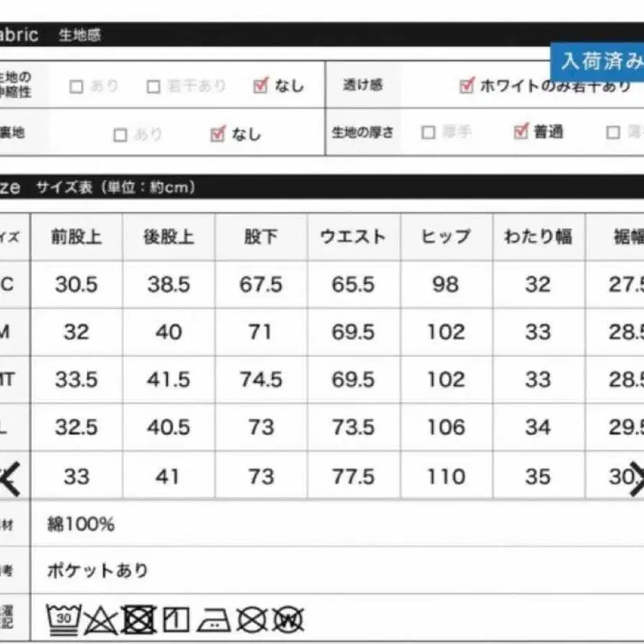Click the 30°C gentle wash care icon
The width and height of the screenshot is (644, 644).
point(62,617)
